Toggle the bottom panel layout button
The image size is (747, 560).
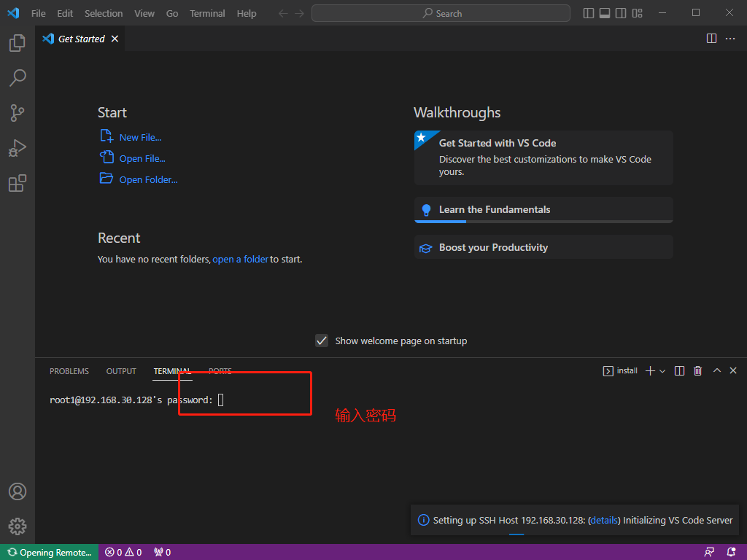pos(605,13)
